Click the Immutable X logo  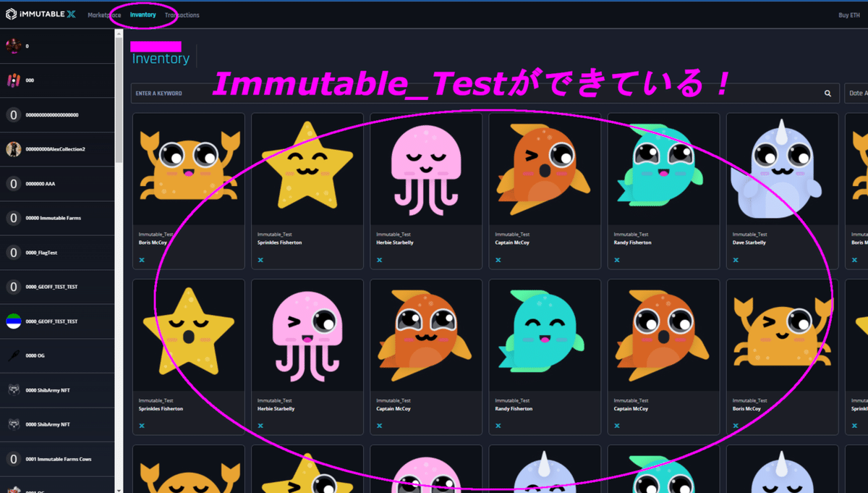tap(41, 14)
